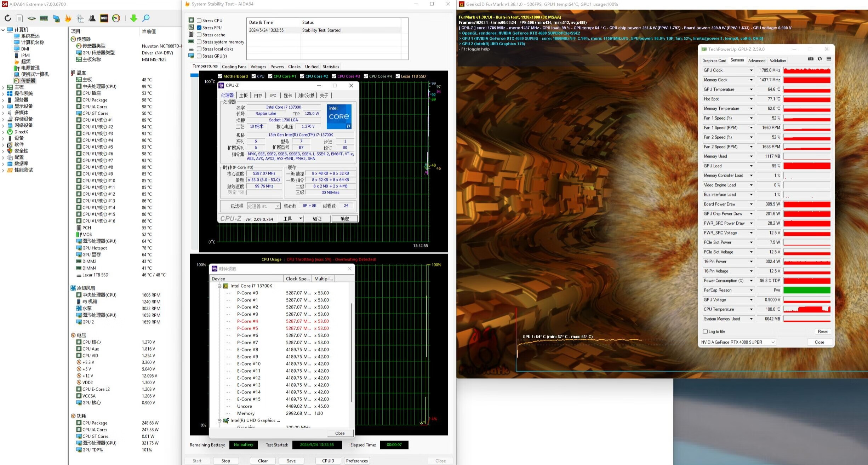The height and width of the screenshot is (465, 868).
Task: Collapse Intel Core i7 13700K node in clock window
Action: coord(219,286)
